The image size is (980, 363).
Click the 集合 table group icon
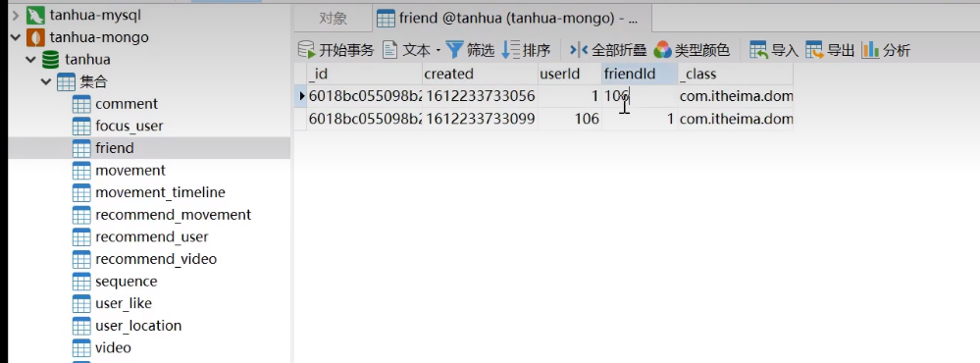[66, 81]
